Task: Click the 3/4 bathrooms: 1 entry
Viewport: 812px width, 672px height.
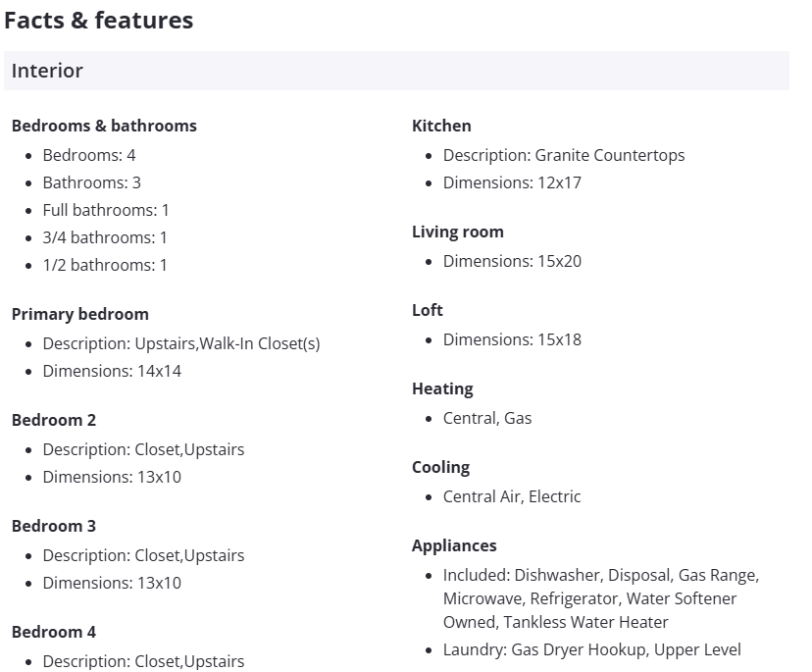Action: click(105, 237)
